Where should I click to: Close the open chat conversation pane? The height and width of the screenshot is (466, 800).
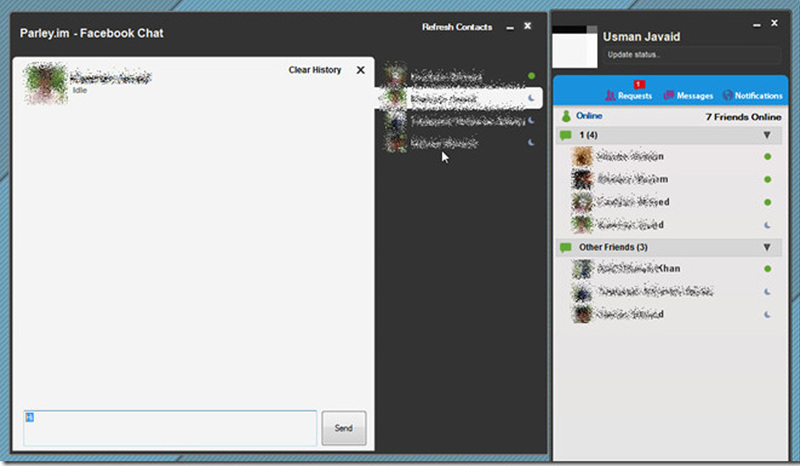click(x=361, y=70)
